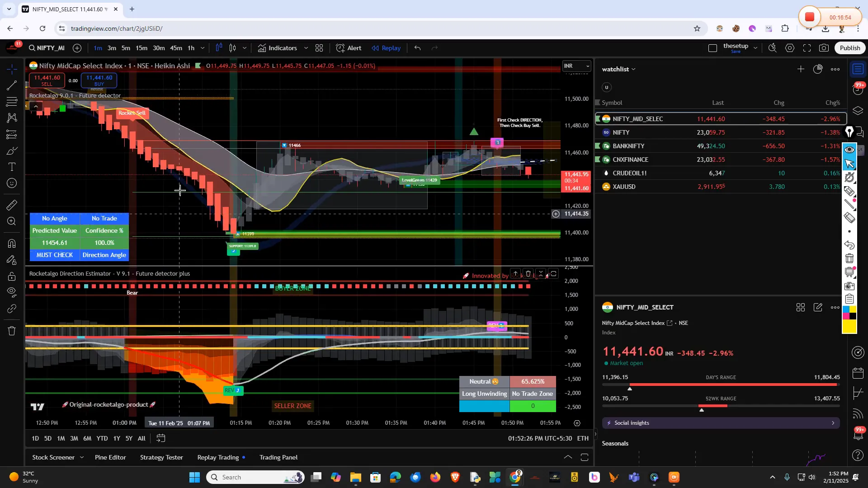Expand the watchlist dropdown

[x=634, y=69]
